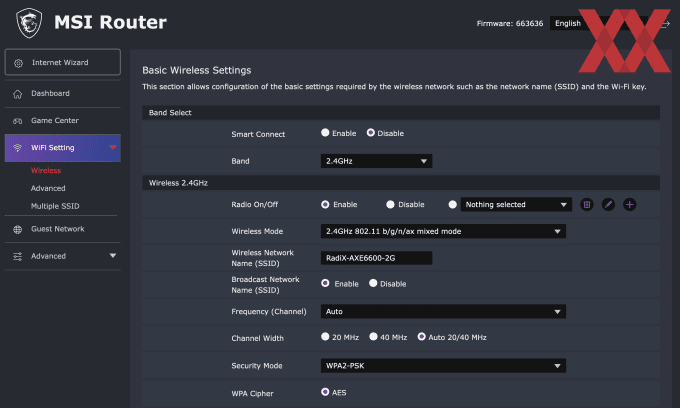Click the Security Mode label
This screenshot has width=680, height=408.
[257, 366]
